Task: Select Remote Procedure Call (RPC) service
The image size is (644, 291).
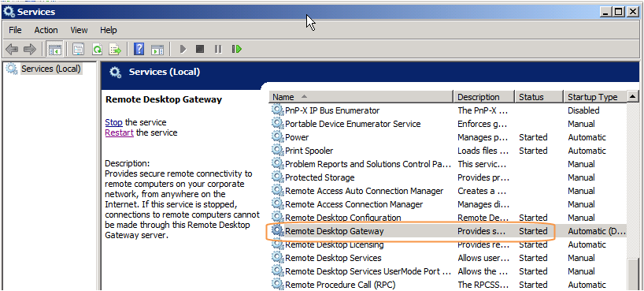Action: pos(449,285)
